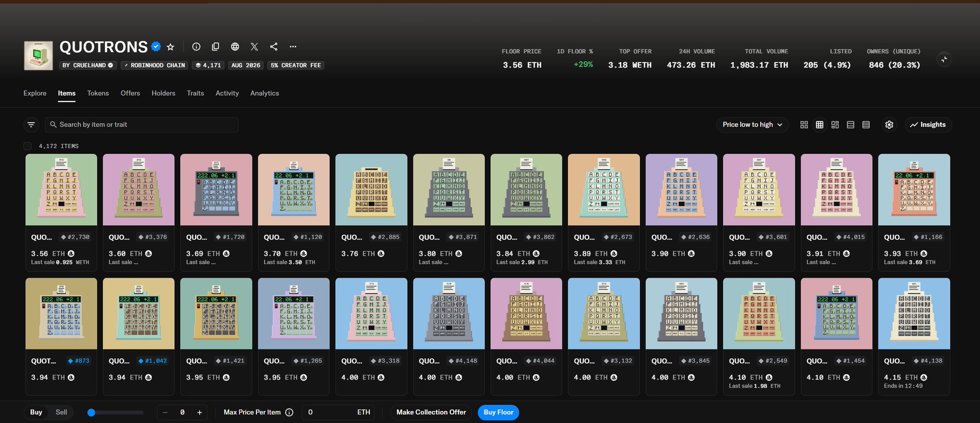Increase item count with the plus button
The width and height of the screenshot is (980, 423).
click(x=200, y=412)
